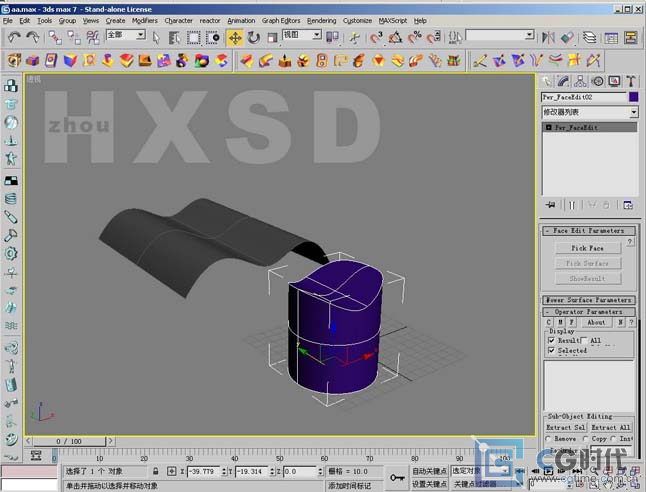
Task: Select the Select and Rotate tool
Action: (x=253, y=37)
